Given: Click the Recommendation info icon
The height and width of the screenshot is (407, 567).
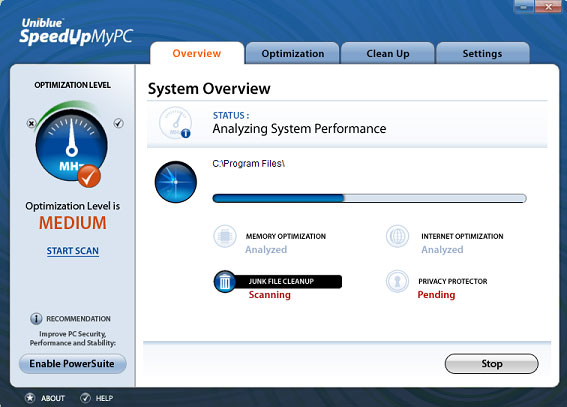Looking at the screenshot, I should (36, 318).
